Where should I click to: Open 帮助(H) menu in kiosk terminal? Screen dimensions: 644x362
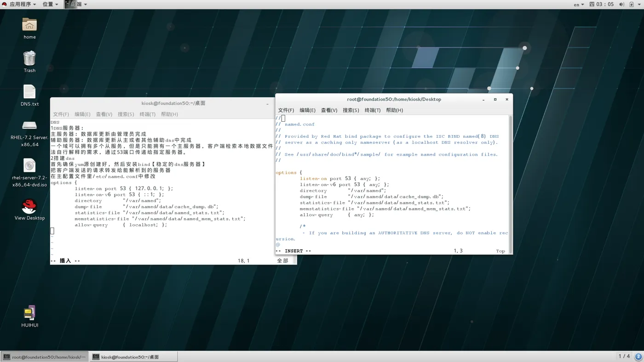click(169, 114)
